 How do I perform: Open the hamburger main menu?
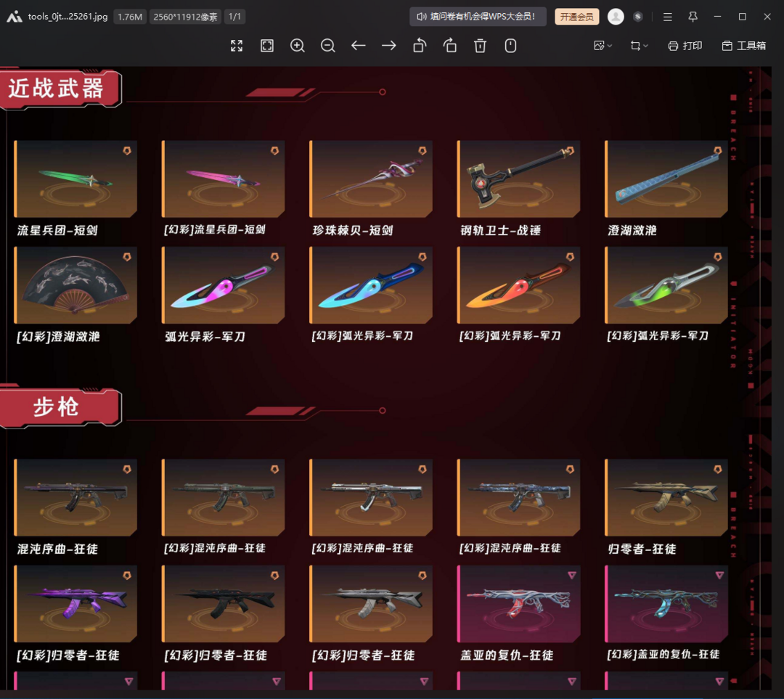click(x=668, y=17)
